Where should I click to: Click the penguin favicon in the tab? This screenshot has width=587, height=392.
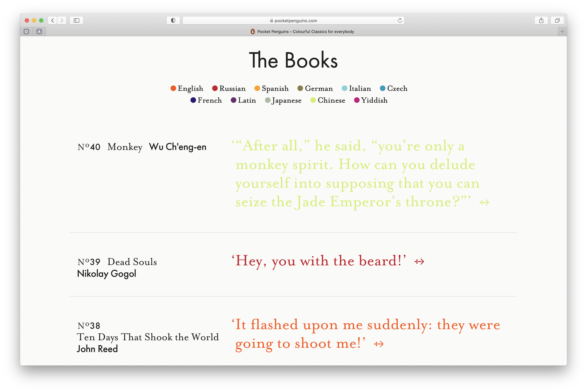tap(253, 32)
